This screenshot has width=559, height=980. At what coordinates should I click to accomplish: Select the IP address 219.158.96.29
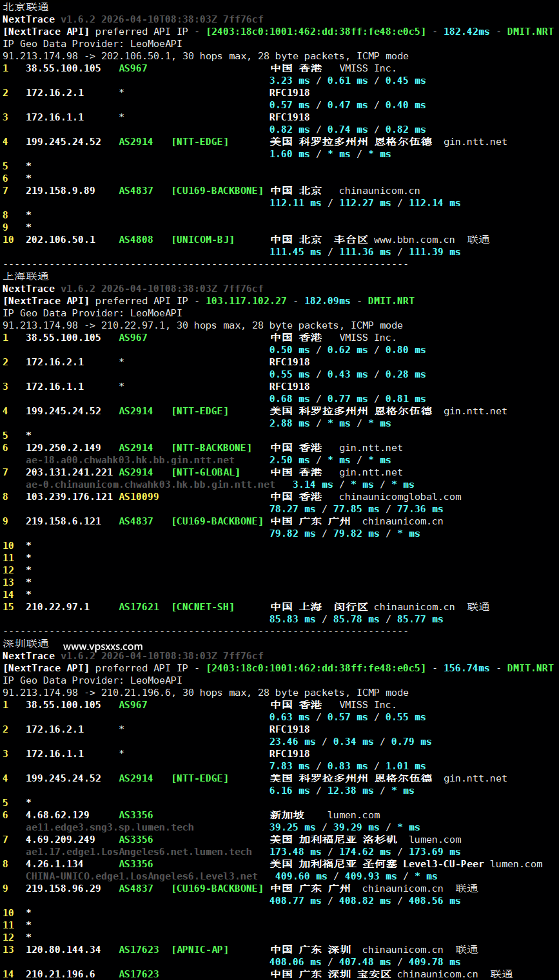(63, 889)
